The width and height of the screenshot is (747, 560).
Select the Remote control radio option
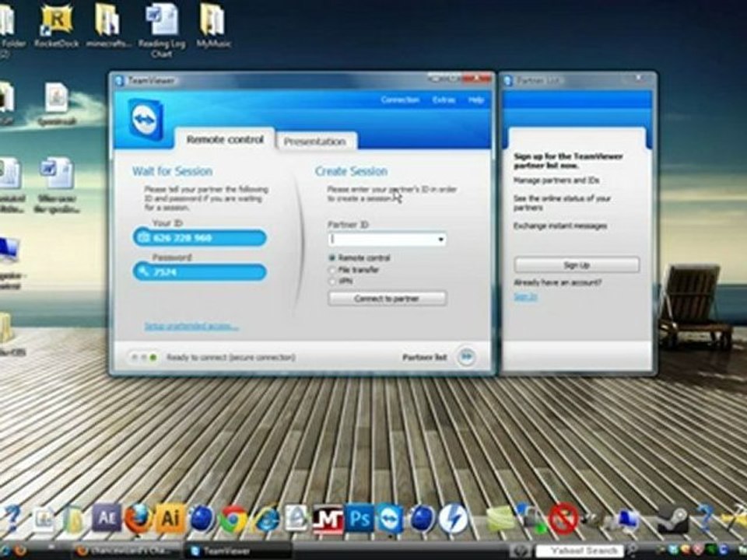point(332,257)
